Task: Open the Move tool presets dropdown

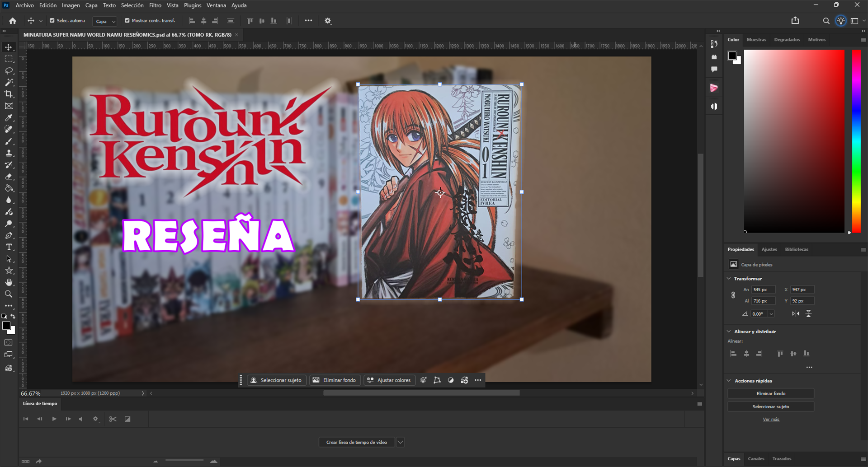Action: (41, 21)
